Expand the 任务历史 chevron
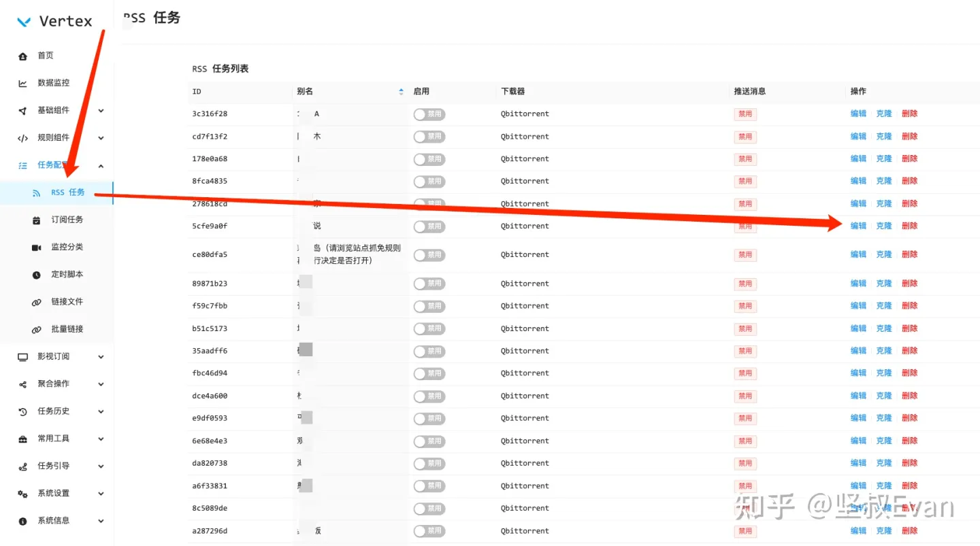The image size is (980, 546). (x=101, y=411)
